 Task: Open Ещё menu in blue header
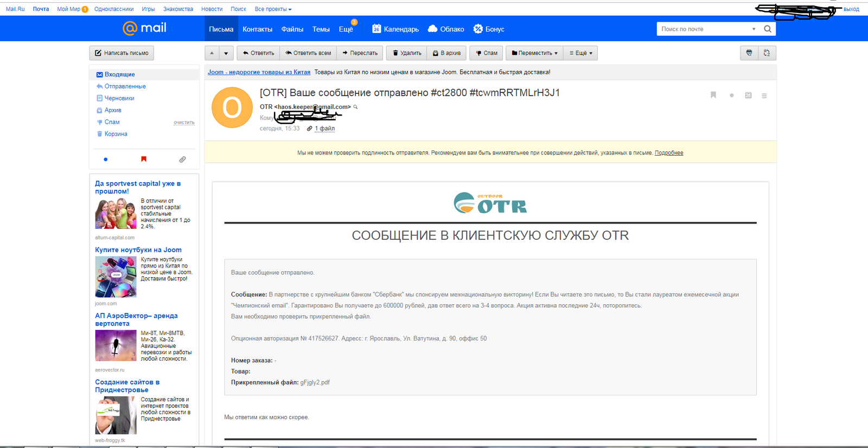(346, 29)
